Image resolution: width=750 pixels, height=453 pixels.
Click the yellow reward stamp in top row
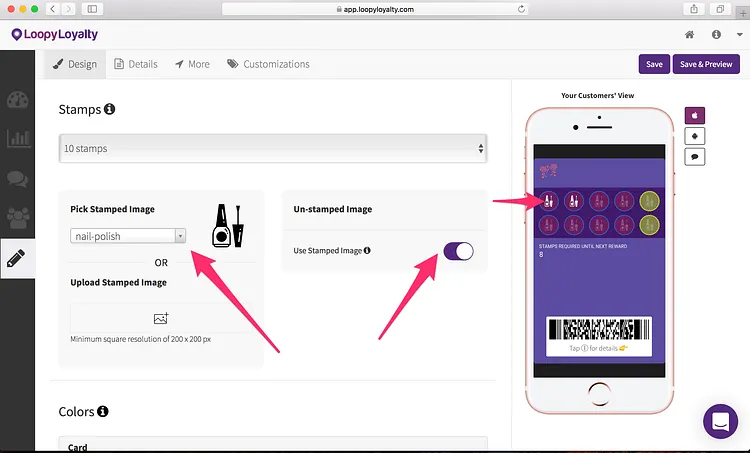[x=649, y=201]
